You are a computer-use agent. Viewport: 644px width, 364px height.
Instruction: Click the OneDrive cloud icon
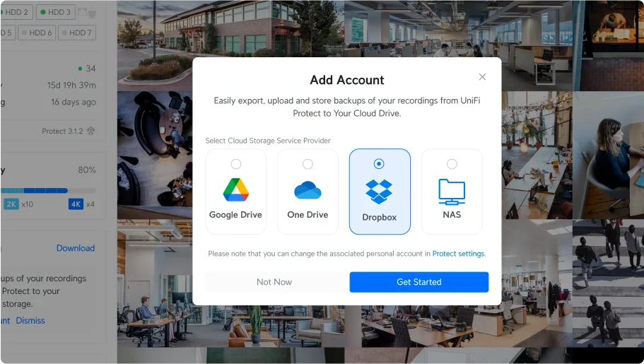(308, 190)
